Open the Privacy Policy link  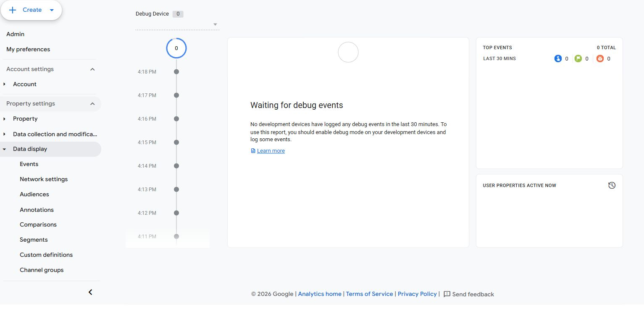(x=417, y=294)
